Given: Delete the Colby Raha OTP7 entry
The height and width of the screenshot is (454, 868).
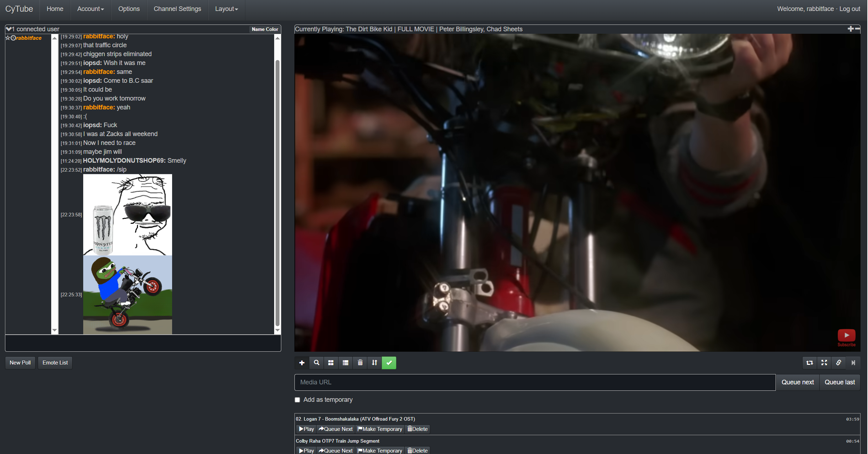Looking at the screenshot, I should click(x=417, y=450).
